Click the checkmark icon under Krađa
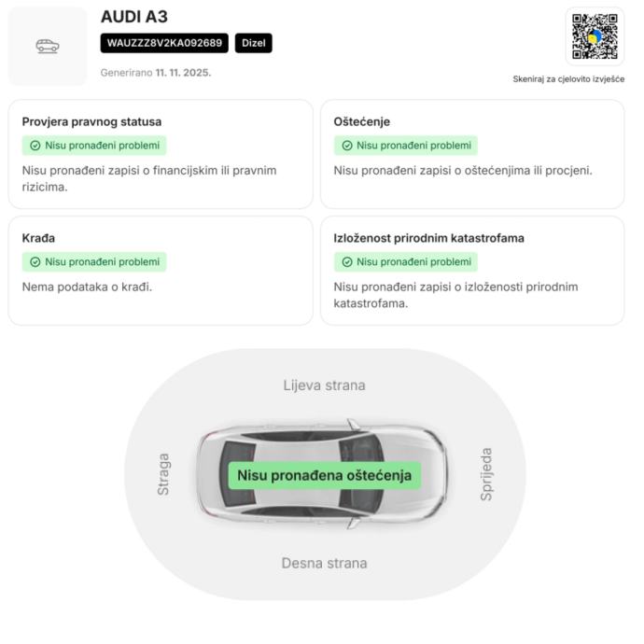 point(35,262)
